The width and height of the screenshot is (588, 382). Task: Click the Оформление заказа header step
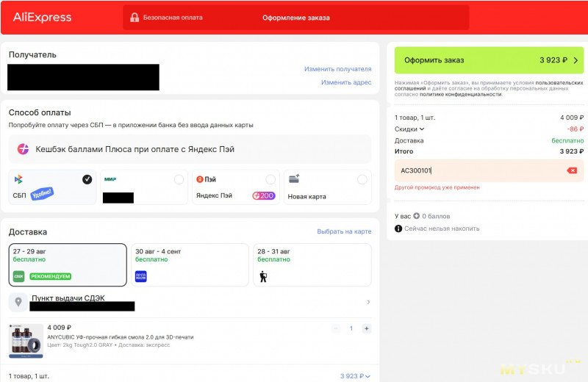click(x=296, y=18)
